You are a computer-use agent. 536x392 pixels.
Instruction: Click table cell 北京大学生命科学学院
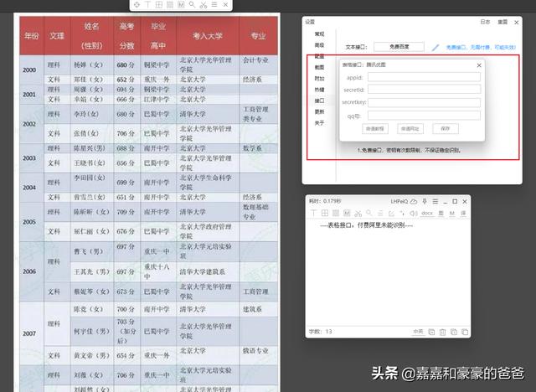pos(206,183)
